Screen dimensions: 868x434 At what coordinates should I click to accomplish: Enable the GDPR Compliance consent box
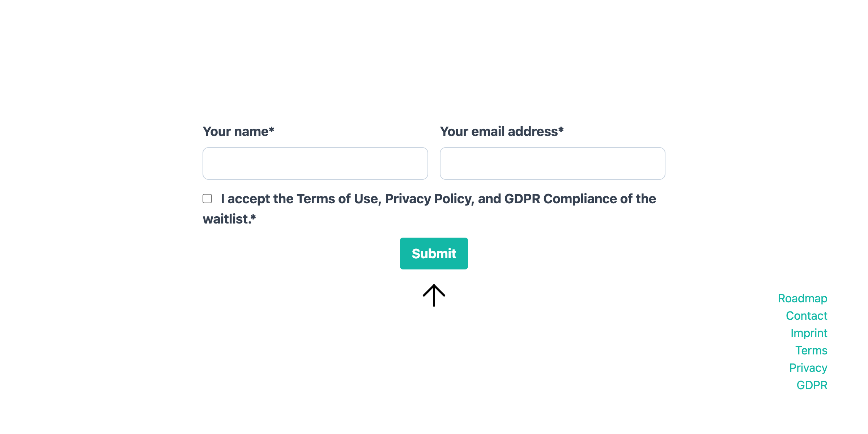pyautogui.click(x=207, y=199)
